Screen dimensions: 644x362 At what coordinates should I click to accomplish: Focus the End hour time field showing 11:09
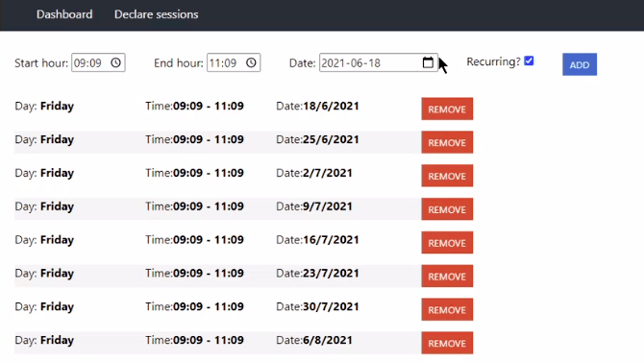coord(234,62)
